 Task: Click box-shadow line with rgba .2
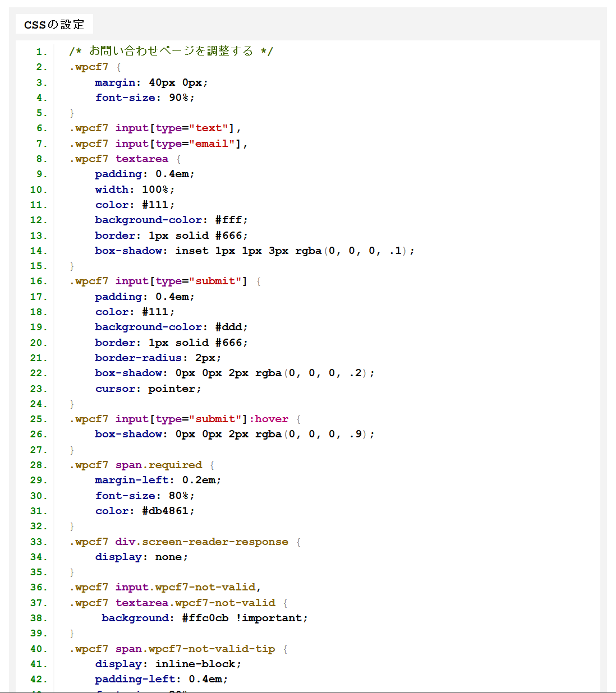pyautogui.click(x=235, y=373)
